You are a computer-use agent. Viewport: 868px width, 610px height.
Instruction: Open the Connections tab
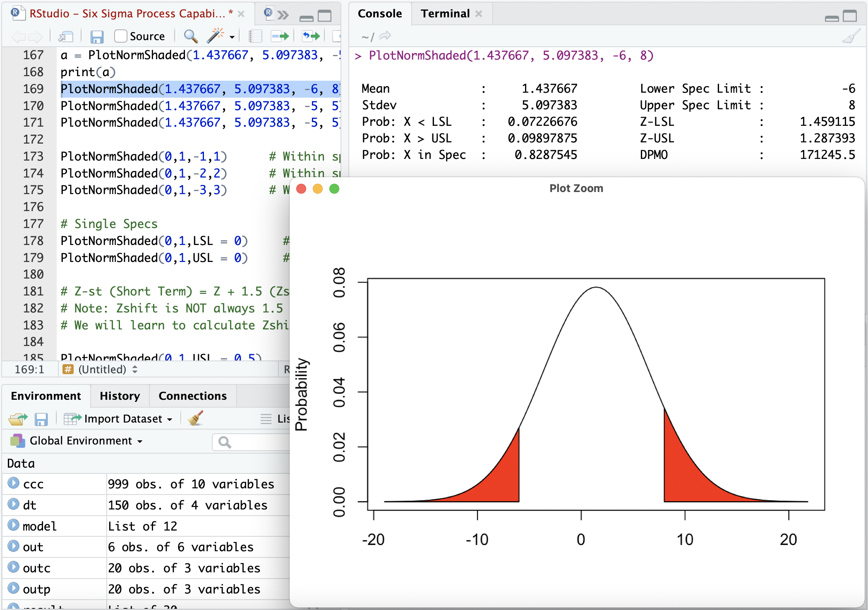click(x=192, y=396)
